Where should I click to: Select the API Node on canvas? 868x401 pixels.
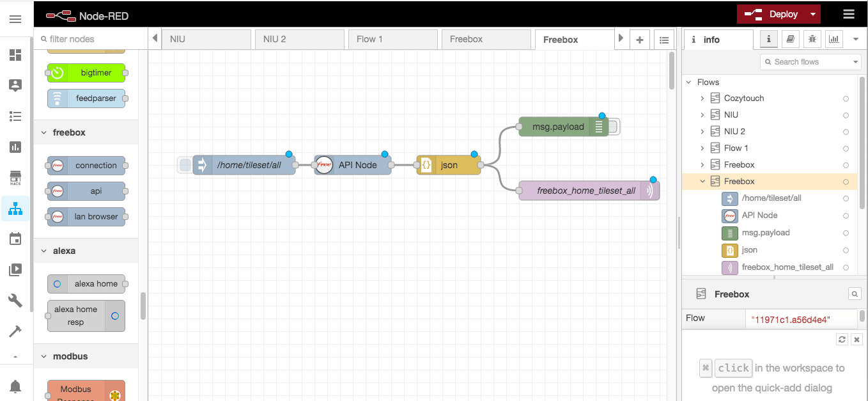pyautogui.click(x=353, y=165)
